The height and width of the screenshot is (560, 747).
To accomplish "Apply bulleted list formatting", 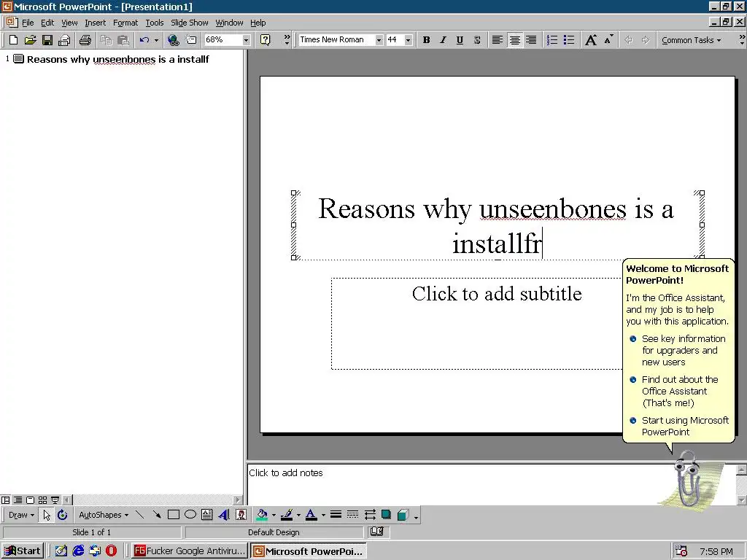I will [x=569, y=40].
